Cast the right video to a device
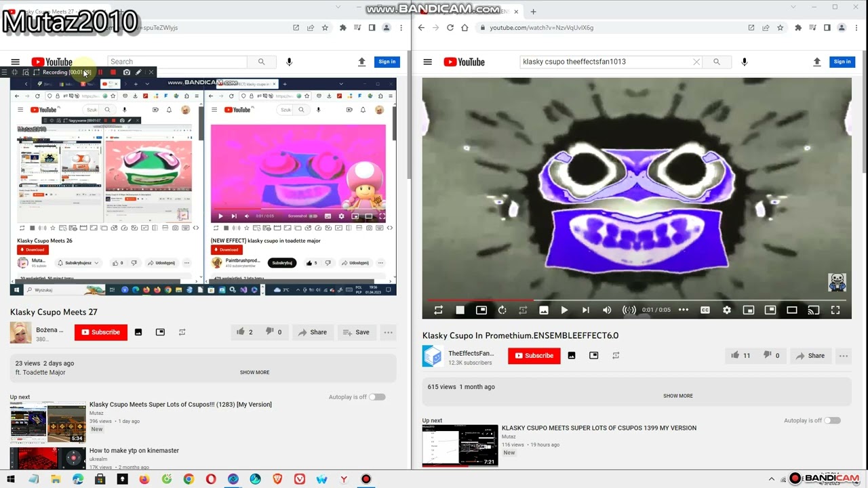 [x=814, y=310]
